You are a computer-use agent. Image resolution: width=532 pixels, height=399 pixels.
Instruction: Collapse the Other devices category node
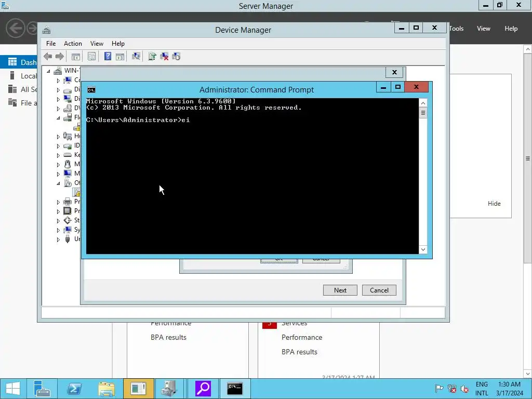[x=58, y=183]
